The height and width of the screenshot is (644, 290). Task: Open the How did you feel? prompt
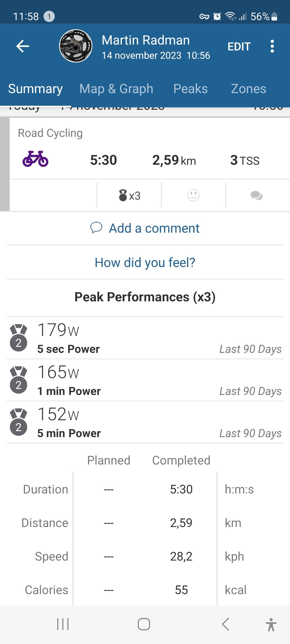pos(145,262)
